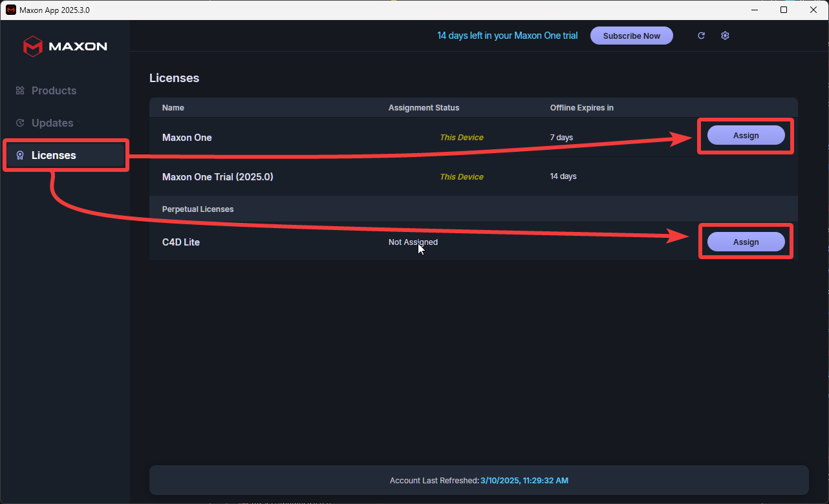Assign the Maxon One license
Image resolution: width=829 pixels, height=504 pixels.
pyautogui.click(x=746, y=135)
